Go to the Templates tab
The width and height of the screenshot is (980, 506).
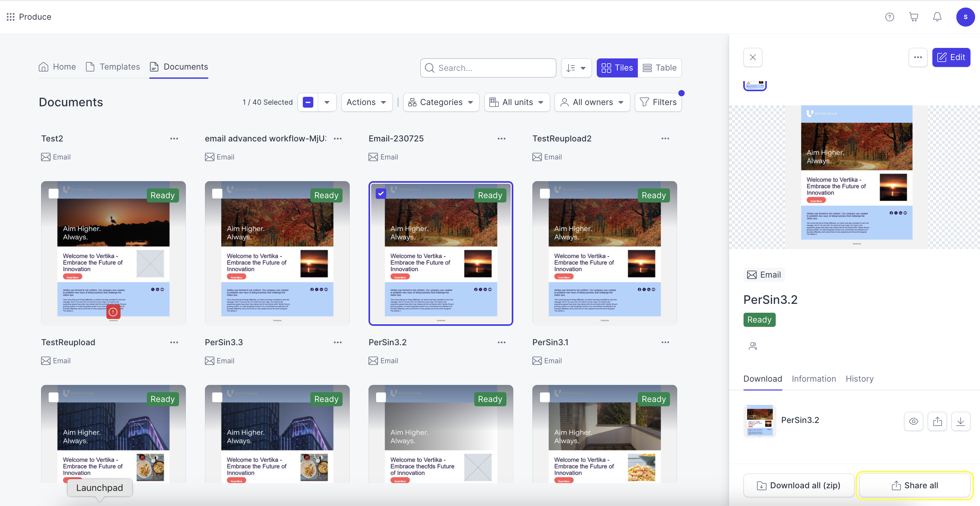(113, 67)
